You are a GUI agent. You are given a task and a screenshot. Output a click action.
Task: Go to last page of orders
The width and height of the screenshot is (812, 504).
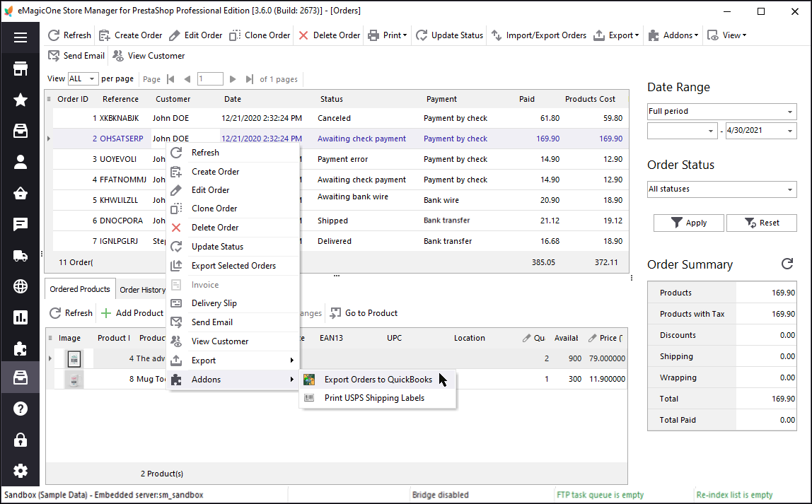tap(250, 79)
